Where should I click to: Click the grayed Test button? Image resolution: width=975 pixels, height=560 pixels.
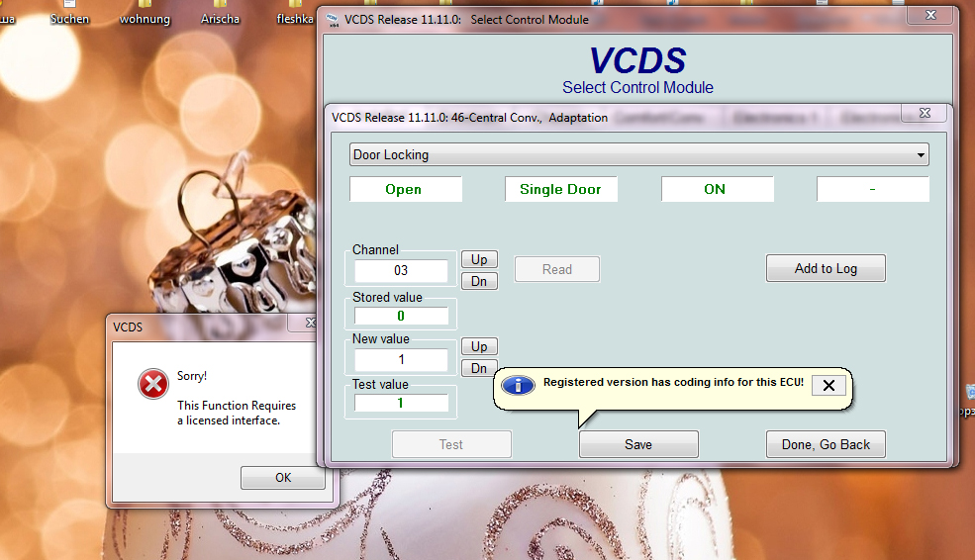click(x=451, y=444)
